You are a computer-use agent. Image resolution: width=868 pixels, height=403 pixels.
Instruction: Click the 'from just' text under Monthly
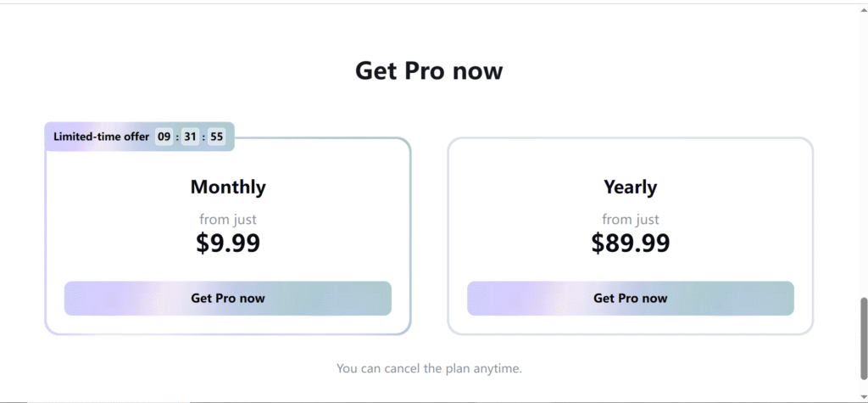[x=228, y=220]
